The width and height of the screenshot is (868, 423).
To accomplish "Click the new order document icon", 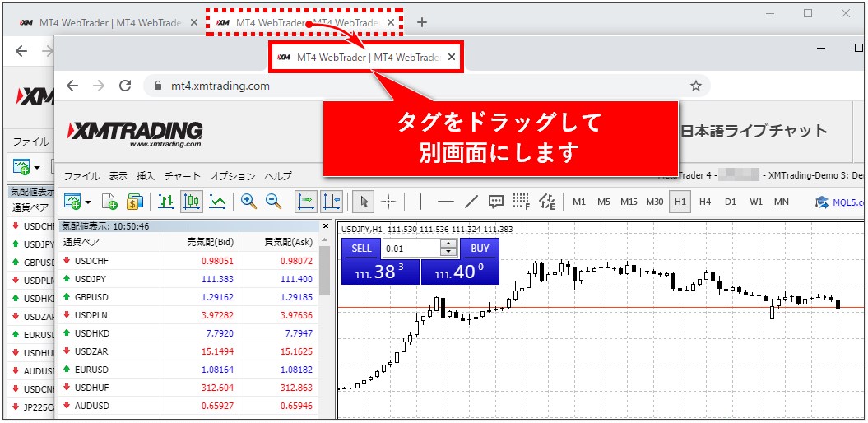I will click(x=109, y=202).
